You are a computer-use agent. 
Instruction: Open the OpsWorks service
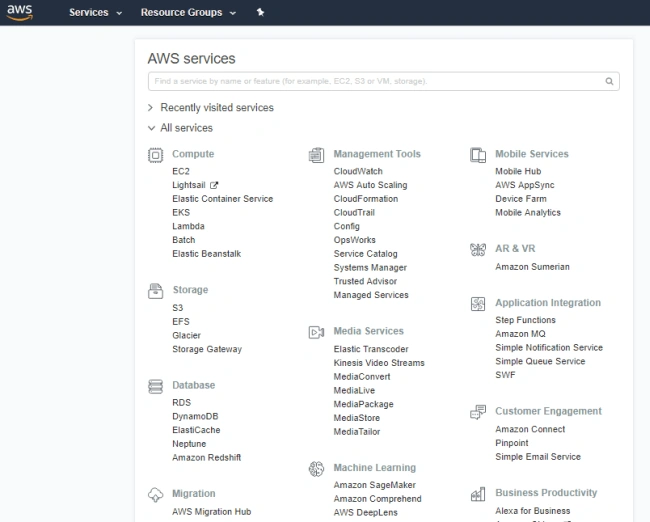point(355,240)
